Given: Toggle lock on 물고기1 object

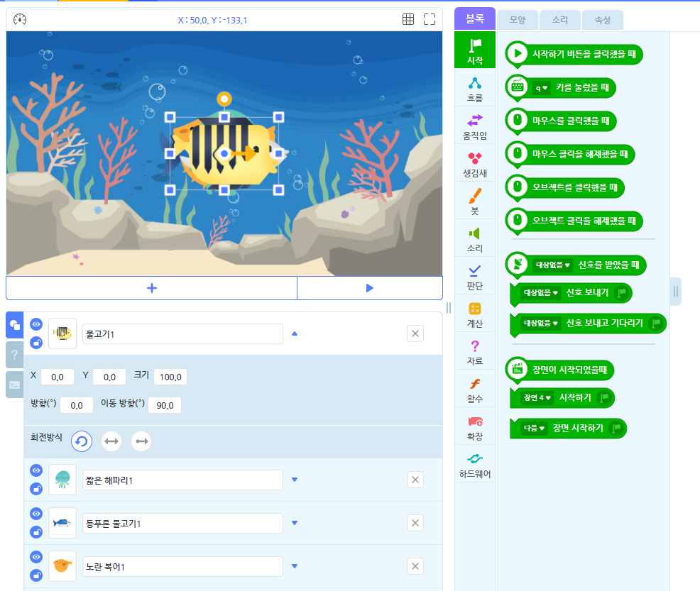Looking at the screenshot, I should click(x=36, y=343).
